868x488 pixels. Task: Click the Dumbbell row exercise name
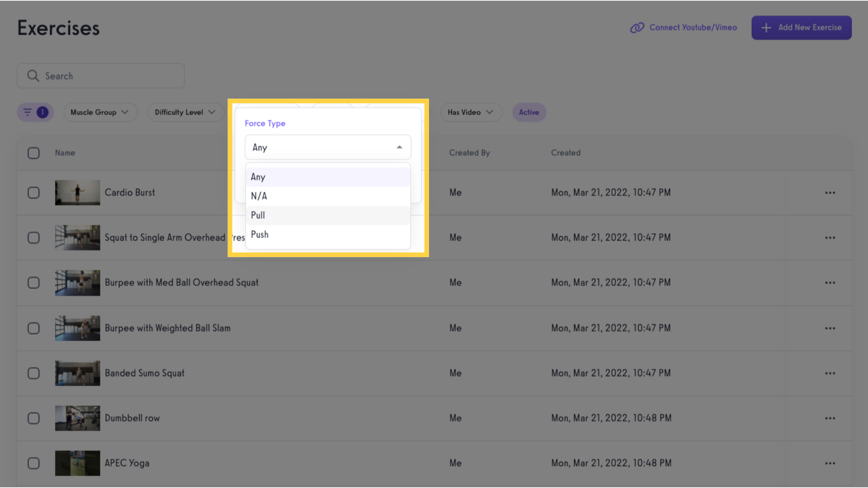(x=132, y=418)
